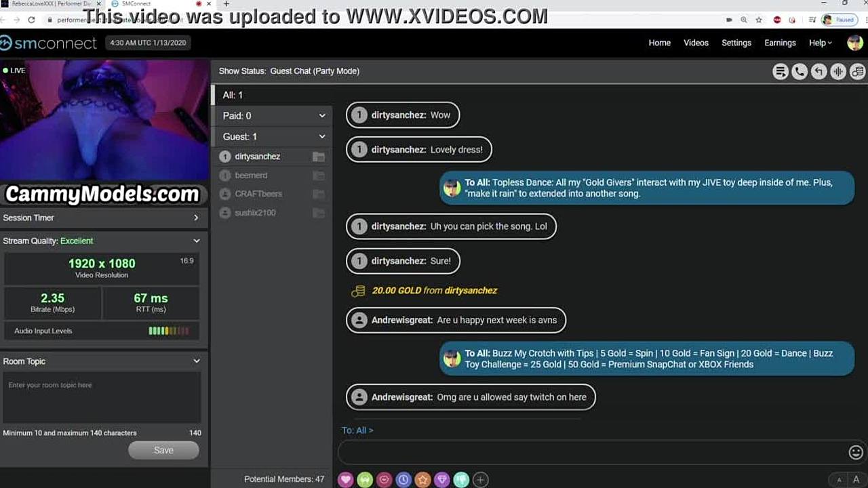868x488 pixels.
Task: Collapse the Guest: 1 user list
Action: click(322, 136)
